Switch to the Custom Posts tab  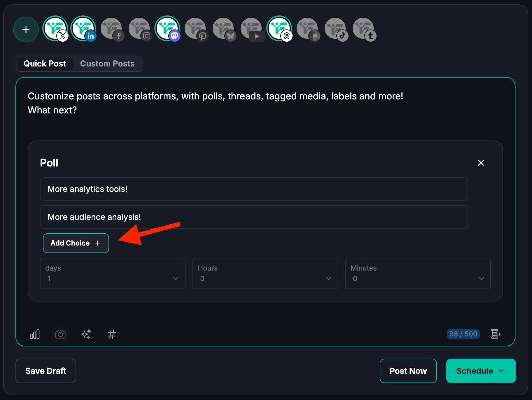107,64
